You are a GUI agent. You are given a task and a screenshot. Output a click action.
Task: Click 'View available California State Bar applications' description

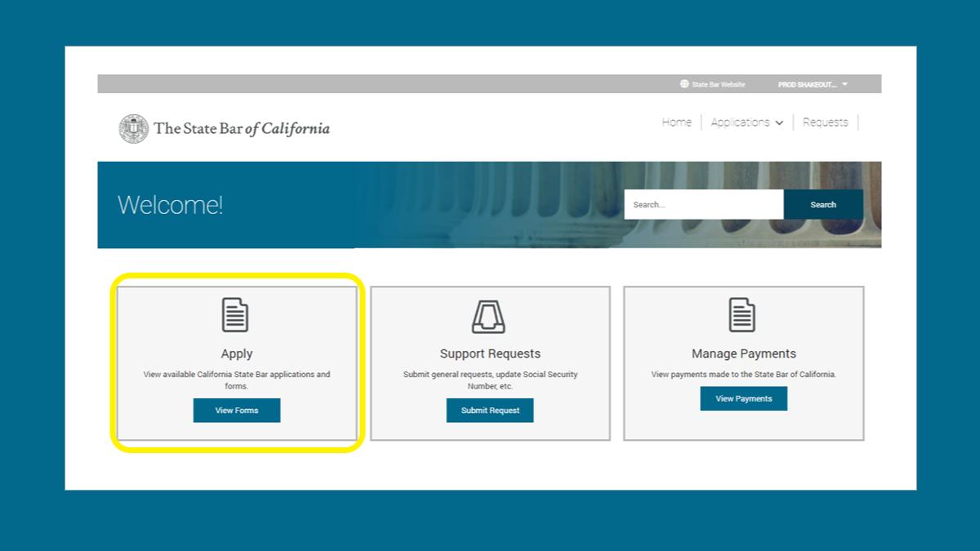(x=237, y=380)
